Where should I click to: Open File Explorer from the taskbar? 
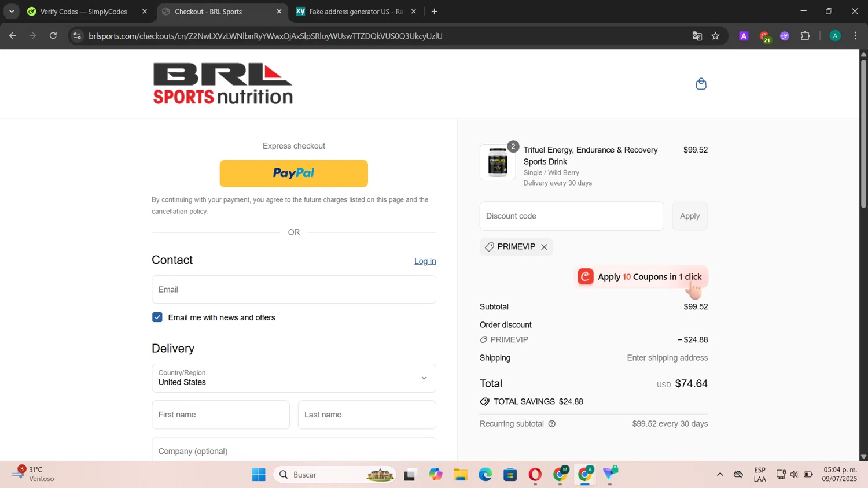click(x=461, y=475)
